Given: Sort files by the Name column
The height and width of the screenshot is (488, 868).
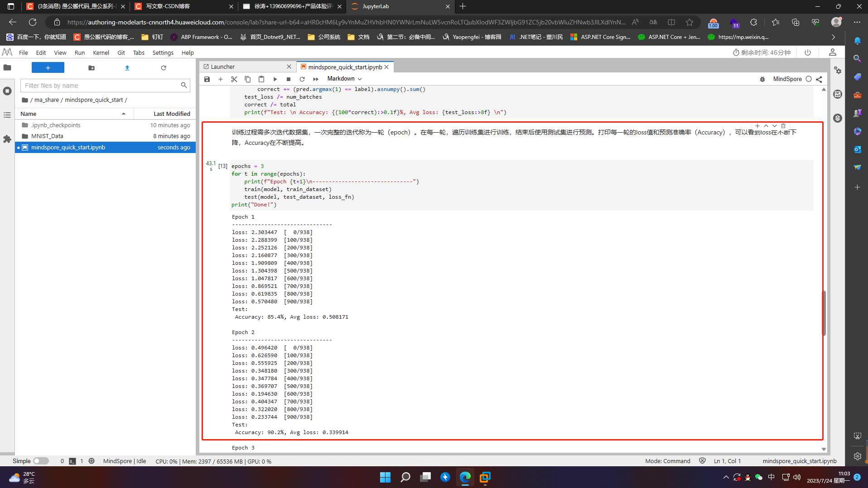Looking at the screenshot, I should tap(75, 114).
